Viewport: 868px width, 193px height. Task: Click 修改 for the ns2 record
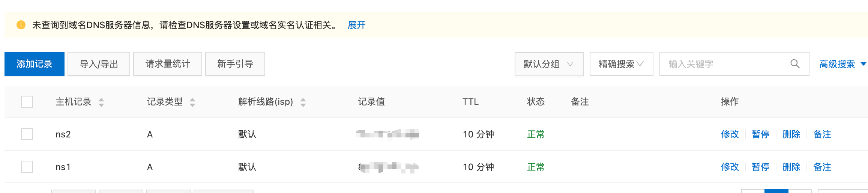click(x=730, y=134)
